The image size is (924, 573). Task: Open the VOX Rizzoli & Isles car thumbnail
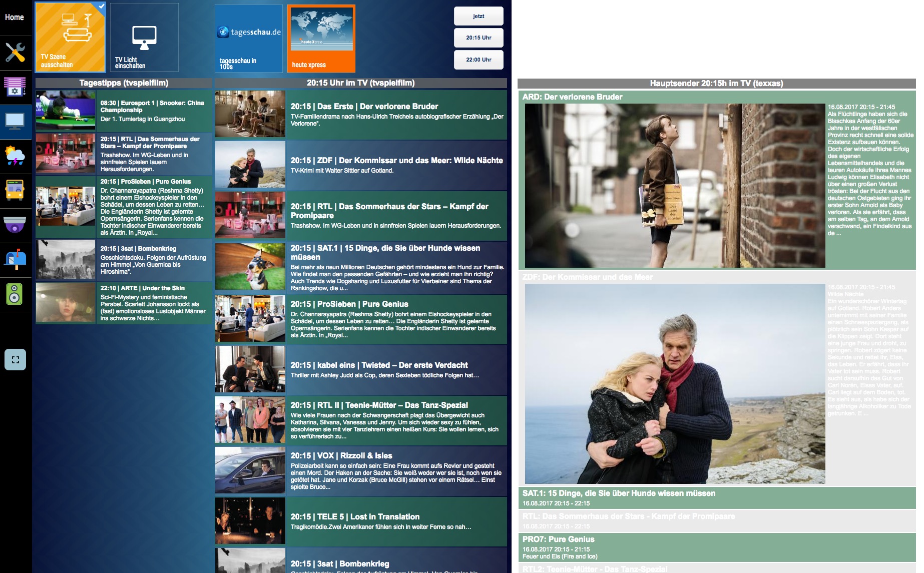point(250,470)
